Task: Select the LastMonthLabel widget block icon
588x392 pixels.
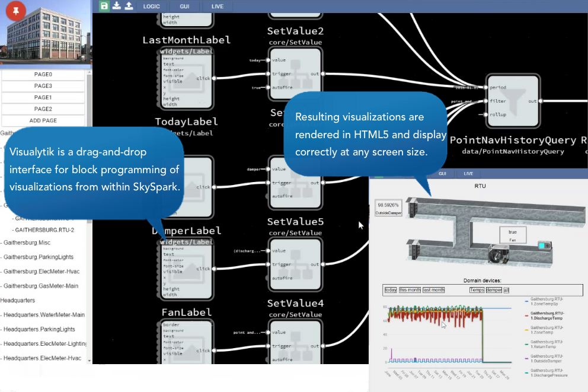Action: [x=186, y=79]
